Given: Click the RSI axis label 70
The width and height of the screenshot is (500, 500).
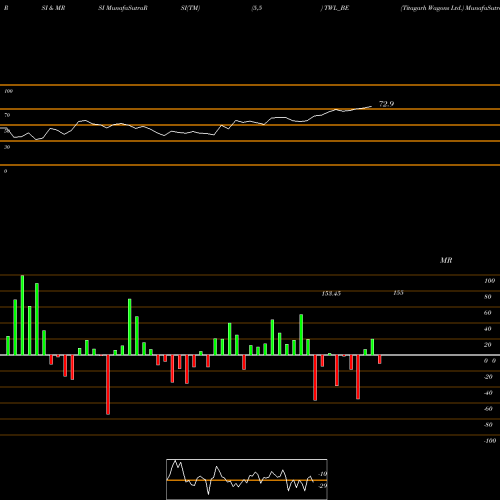Looking at the screenshot, I should tap(7, 115).
